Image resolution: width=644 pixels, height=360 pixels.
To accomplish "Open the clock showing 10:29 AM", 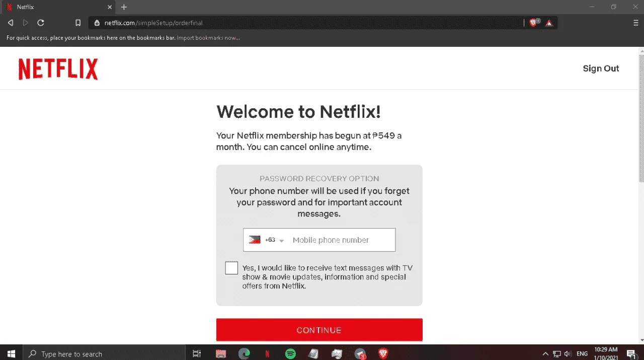I will click(x=605, y=354).
